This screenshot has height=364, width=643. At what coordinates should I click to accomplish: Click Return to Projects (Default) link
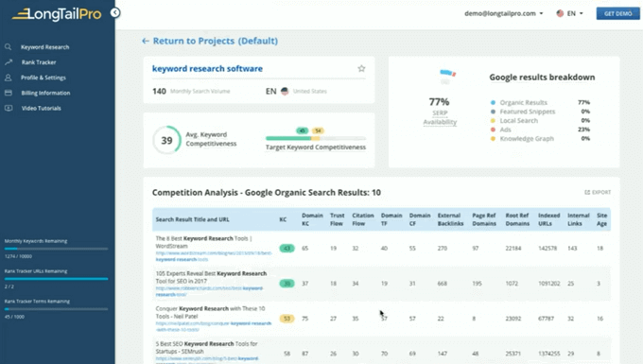[x=216, y=41]
